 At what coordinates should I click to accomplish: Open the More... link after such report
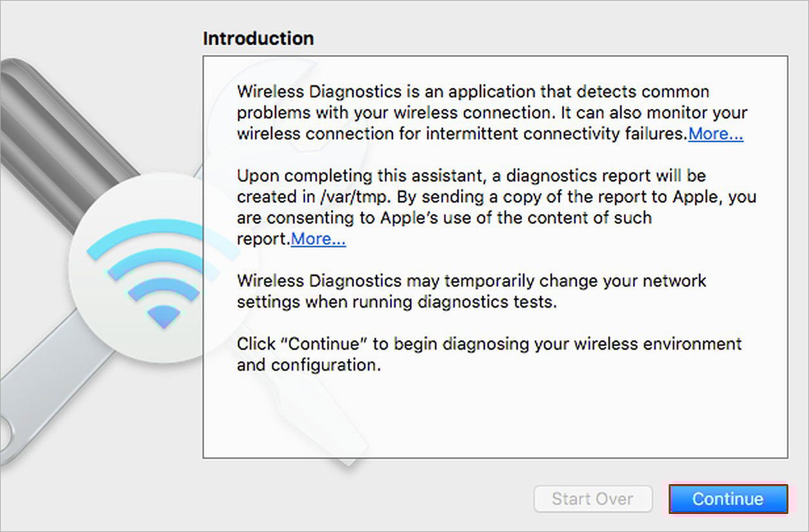click(318, 239)
